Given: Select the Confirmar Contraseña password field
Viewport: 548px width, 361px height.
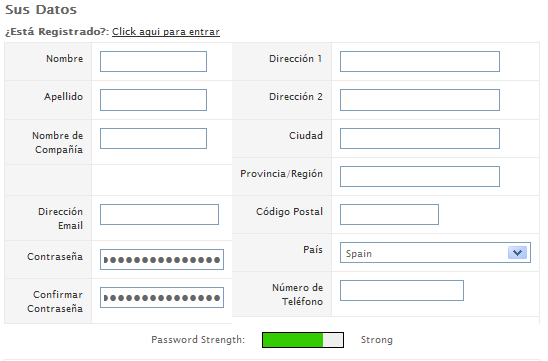Looking at the screenshot, I should coord(162,297).
